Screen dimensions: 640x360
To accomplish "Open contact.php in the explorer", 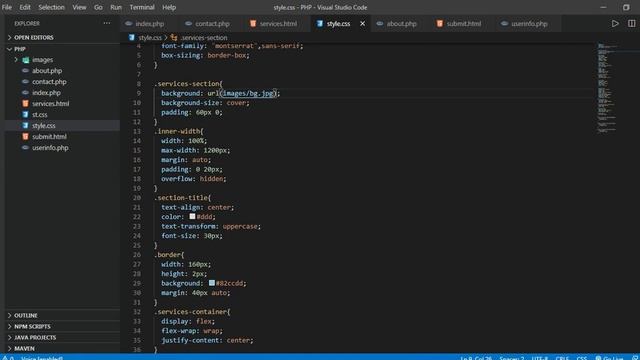I will click(49, 82).
